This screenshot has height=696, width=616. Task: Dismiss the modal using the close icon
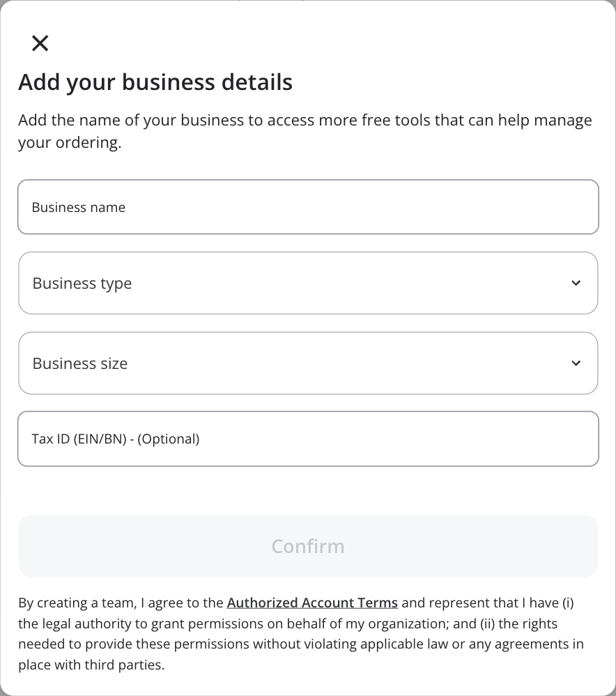coord(40,43)
